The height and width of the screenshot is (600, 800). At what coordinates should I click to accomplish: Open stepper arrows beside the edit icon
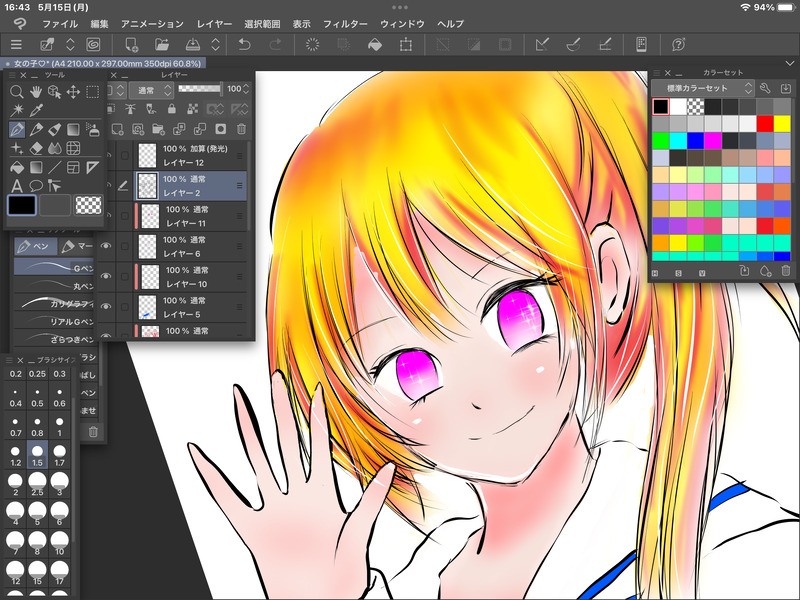(x=70, y=45)
